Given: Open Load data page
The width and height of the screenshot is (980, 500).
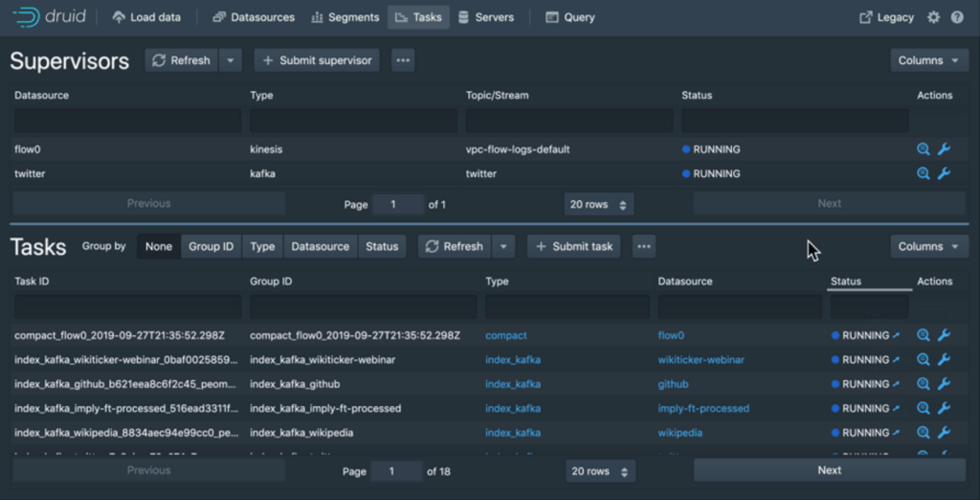Looking at the screenshot, I should (x=146, y=17).
